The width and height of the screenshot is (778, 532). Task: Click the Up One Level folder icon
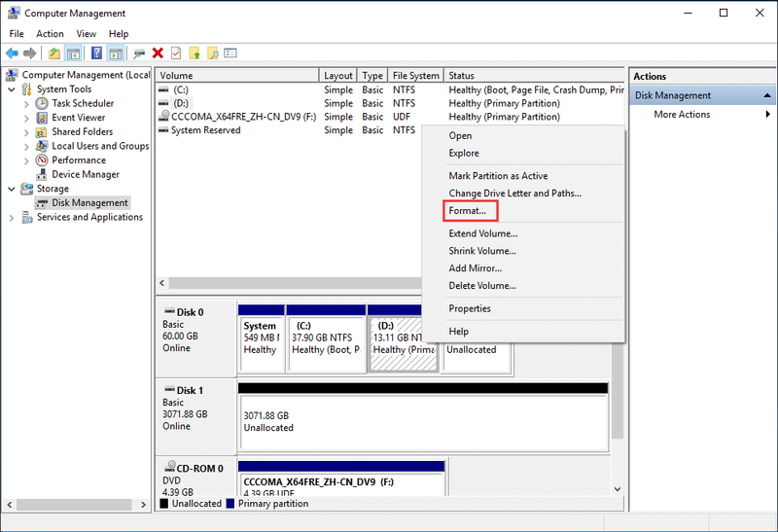tap(54, 53)
